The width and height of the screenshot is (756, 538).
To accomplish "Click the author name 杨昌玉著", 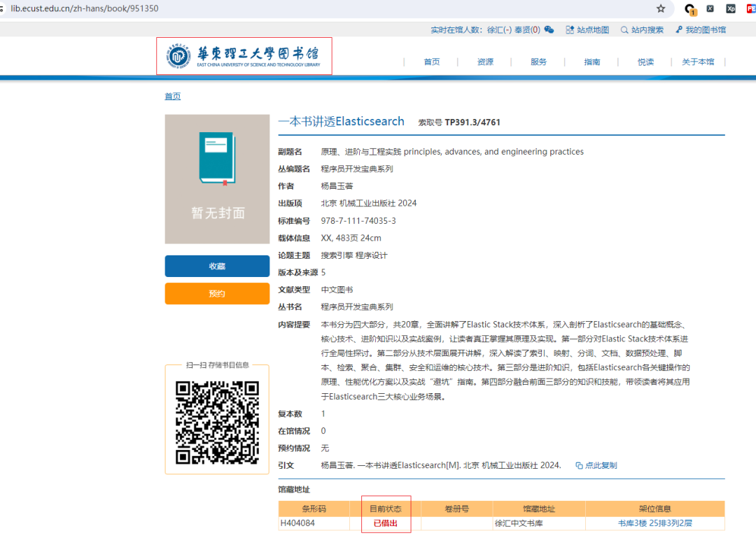I will [337, 186].
